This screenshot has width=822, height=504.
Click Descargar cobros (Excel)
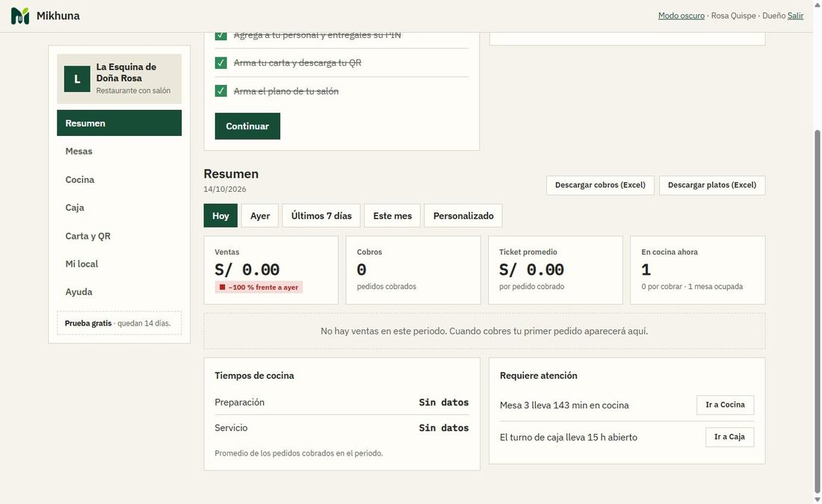[600, 185]
